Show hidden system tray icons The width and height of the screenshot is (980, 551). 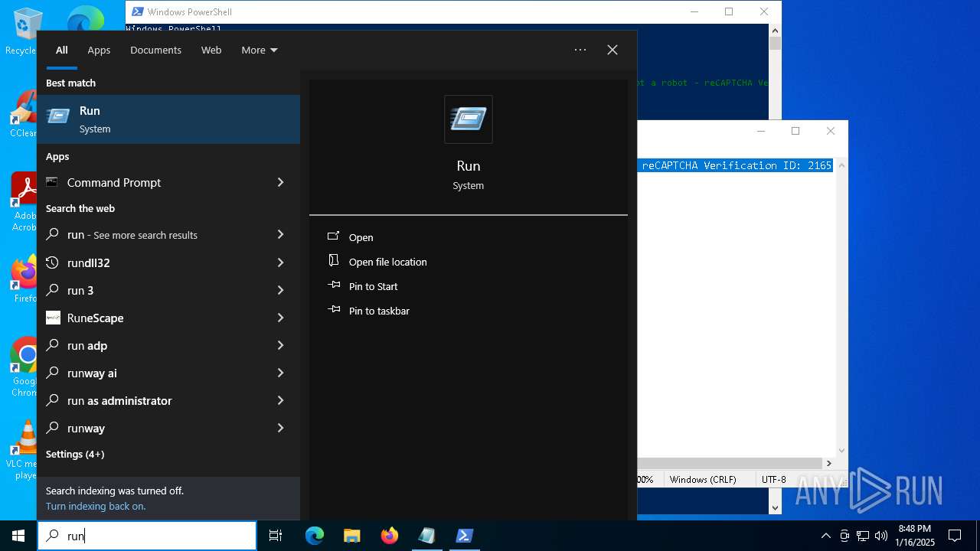(x=825, y=536)
